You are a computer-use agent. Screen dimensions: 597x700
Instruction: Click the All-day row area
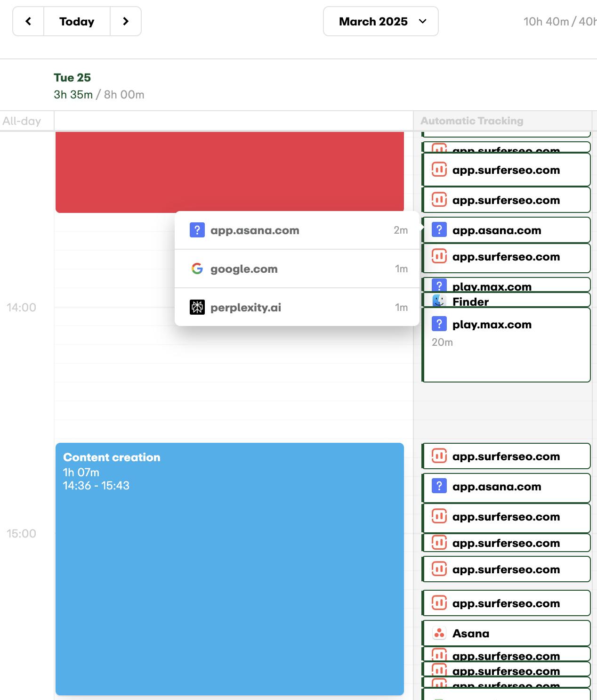(234, 121)
